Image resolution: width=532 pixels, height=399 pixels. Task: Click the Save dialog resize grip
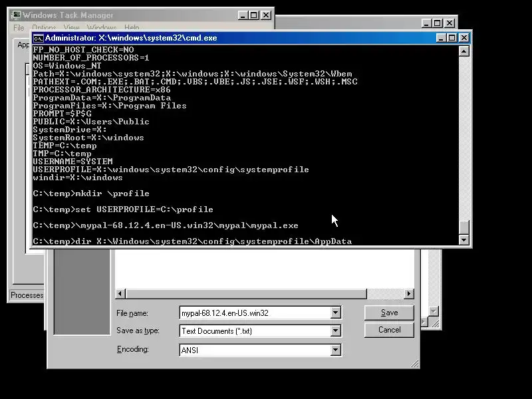[x=414, y=364]
